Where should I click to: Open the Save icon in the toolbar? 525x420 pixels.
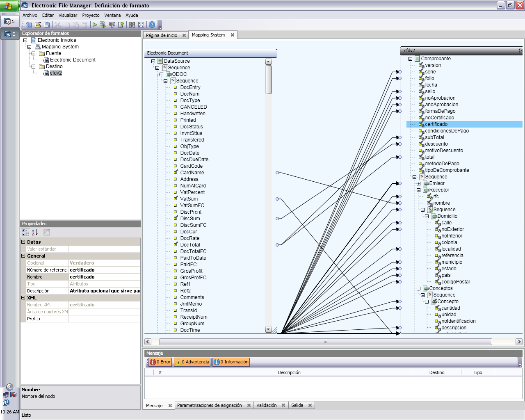47,24
